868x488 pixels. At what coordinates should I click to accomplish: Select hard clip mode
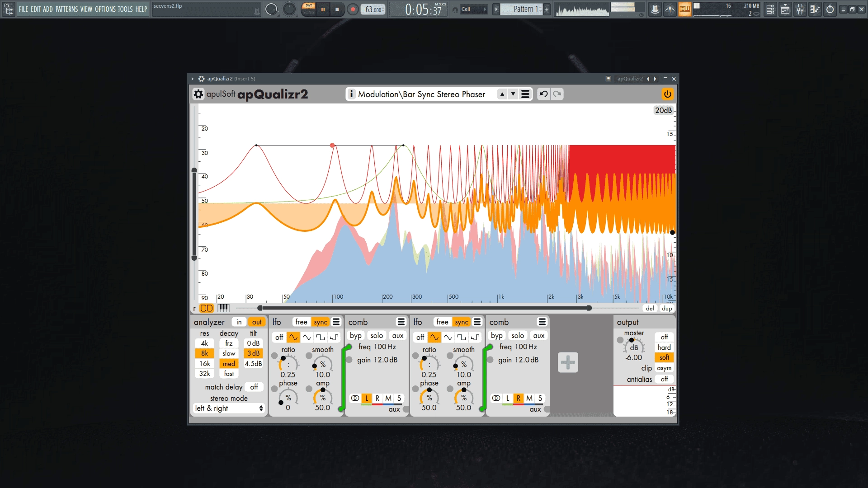coord(664,347)
